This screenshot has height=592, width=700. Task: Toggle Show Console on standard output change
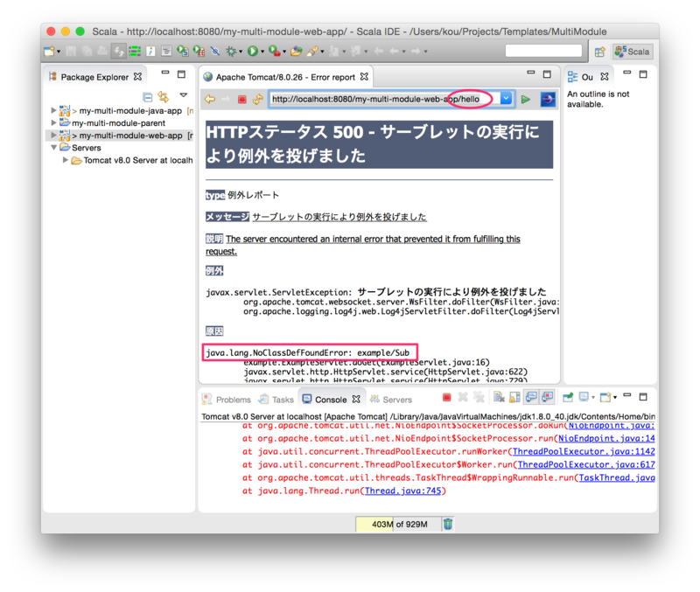coord(532,397)
